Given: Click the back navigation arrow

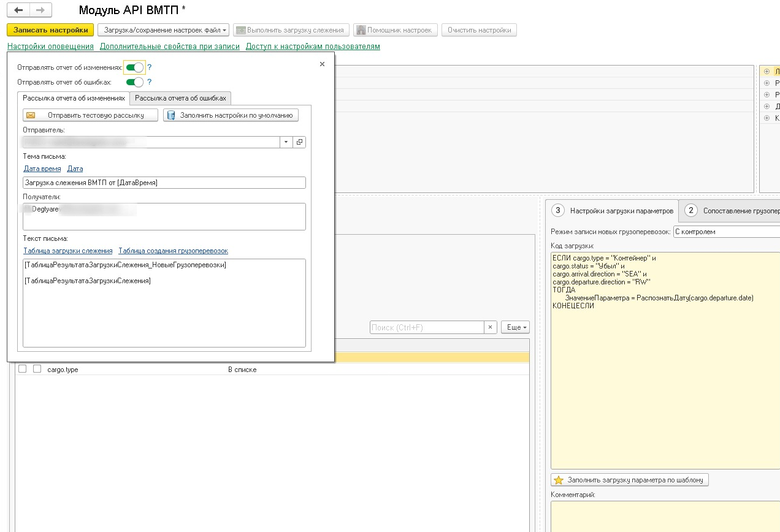Looking at the screenshot, I should [x=18, y=10].
